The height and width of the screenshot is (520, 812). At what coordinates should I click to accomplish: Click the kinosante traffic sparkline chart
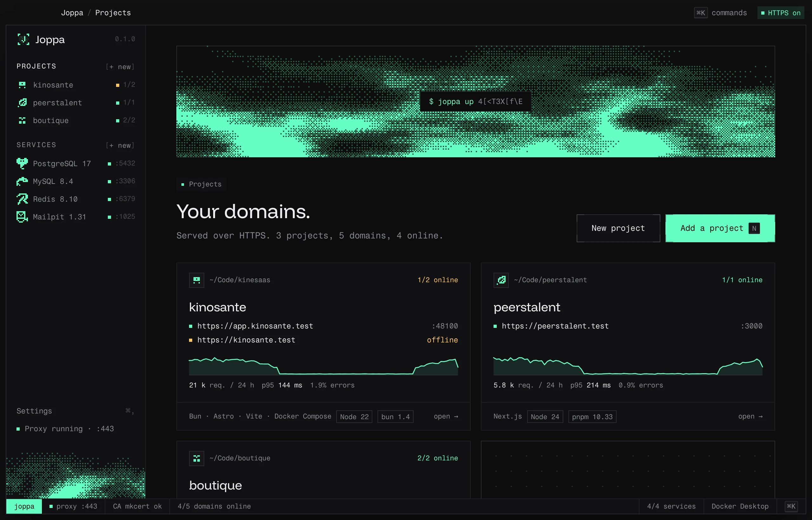click(x=323, y=366)
